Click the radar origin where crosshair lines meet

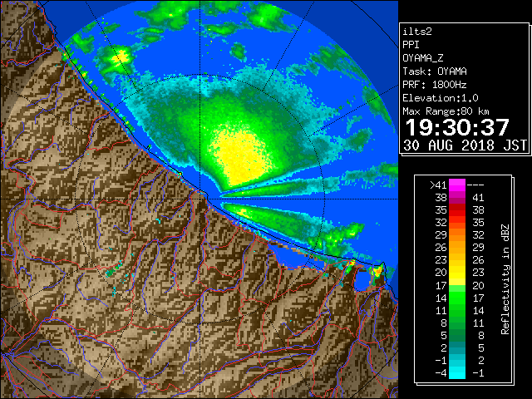point(200,199)
